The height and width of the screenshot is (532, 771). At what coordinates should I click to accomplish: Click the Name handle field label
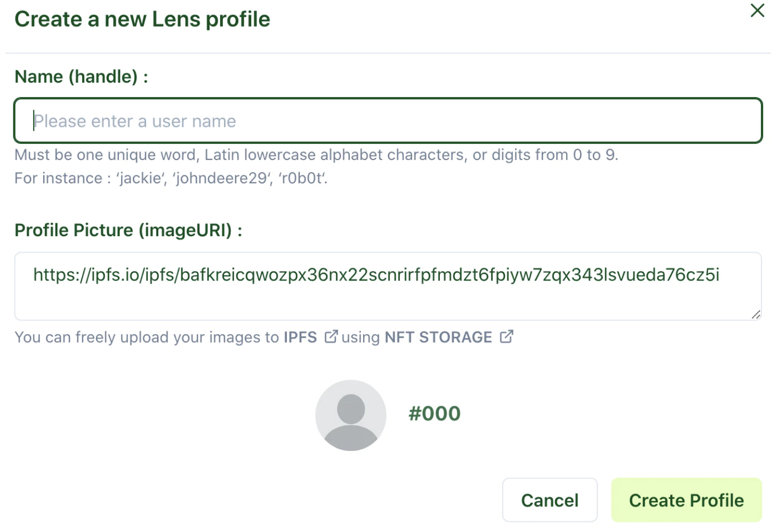pos(81,76)
